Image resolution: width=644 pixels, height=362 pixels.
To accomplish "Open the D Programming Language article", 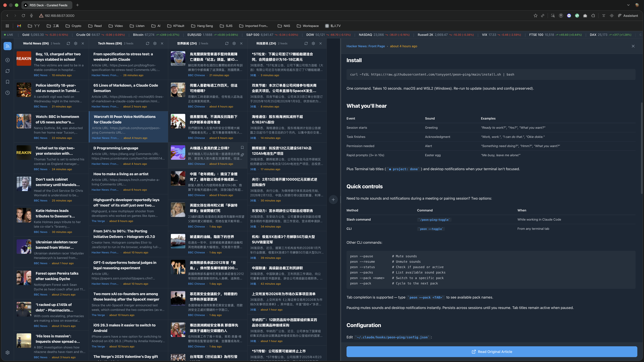I will (116, 148).
